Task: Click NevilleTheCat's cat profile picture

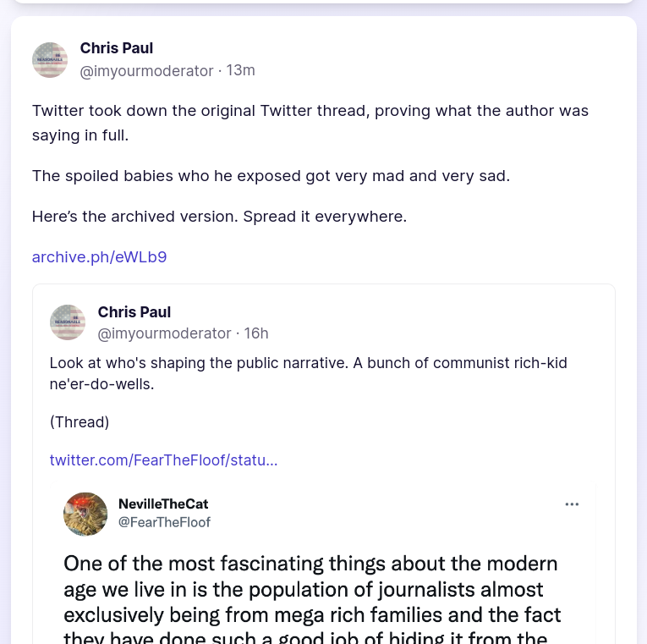Action: pyautogui.click(x=85, y=514)
